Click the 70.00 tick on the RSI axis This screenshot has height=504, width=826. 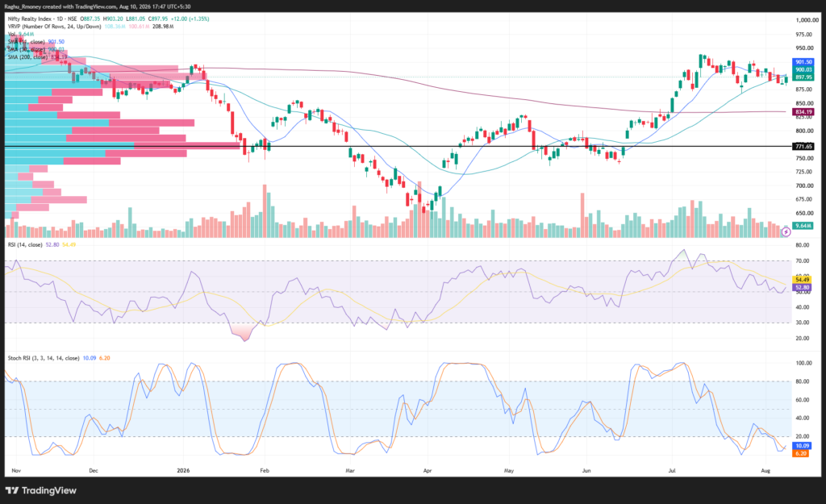[803, 261]
